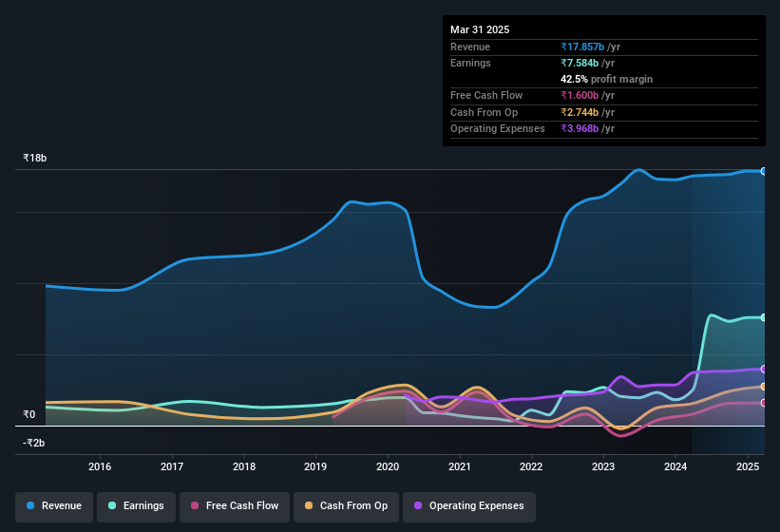The image size is (780, 532).
Task: Toggle Operating Expenses legend item
Action: (469, 506)
